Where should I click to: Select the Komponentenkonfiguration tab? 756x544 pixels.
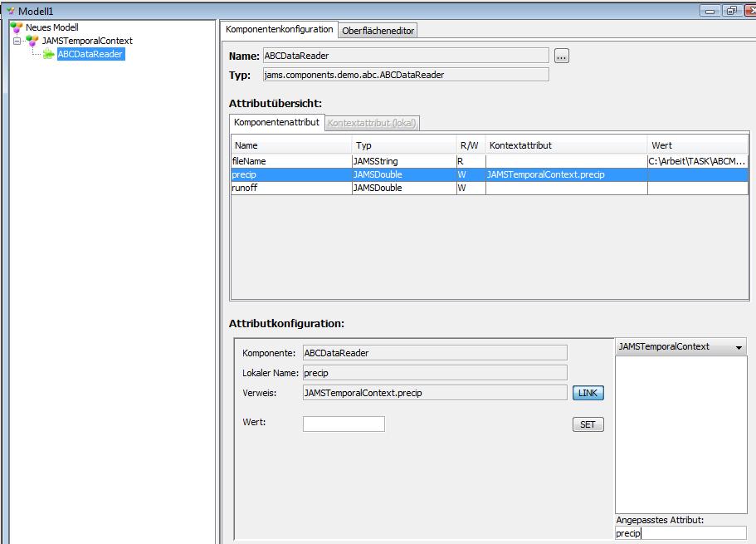pos(279,29)
